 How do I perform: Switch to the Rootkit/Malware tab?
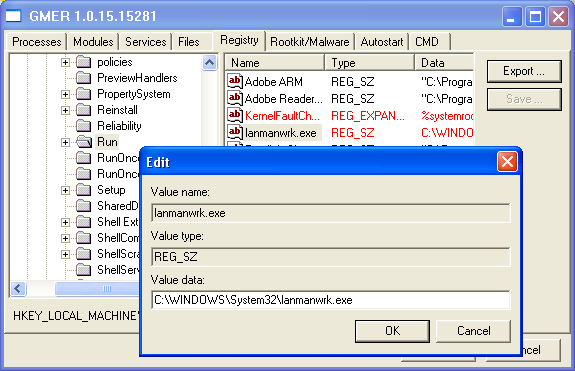pyautogui.click(x=310, y=42)
